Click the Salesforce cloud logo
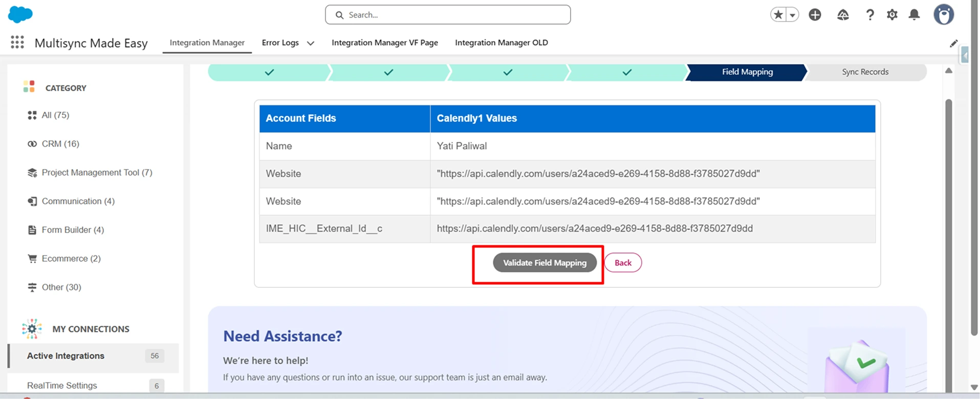Screen dimensions: 980x399 pos(20,14)
